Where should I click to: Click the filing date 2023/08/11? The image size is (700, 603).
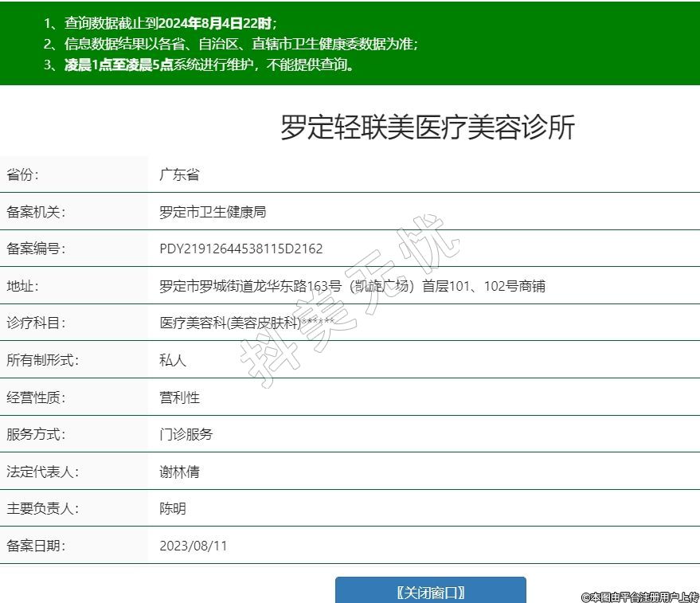click(194, 546)
